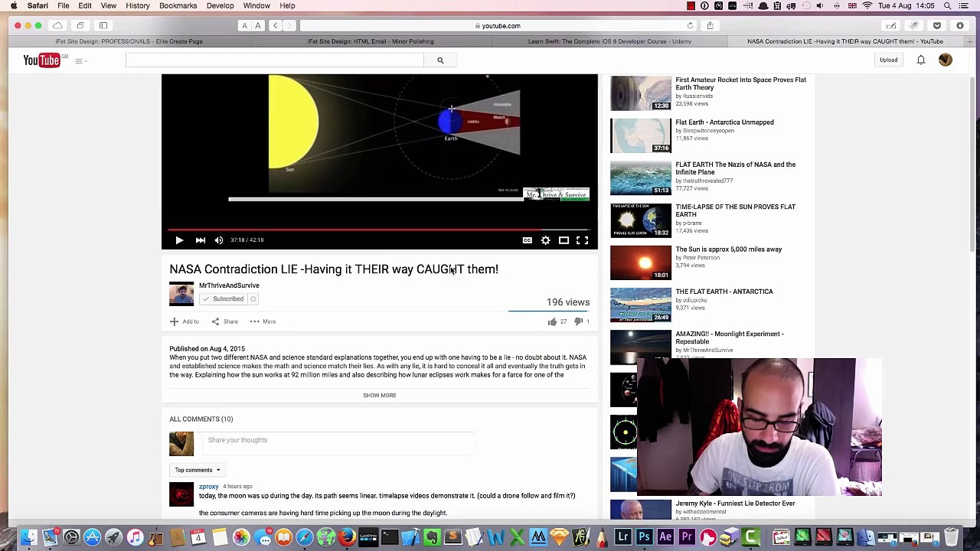Expand description with SHOW MORE
Image resolution: width=980 pixels, height=551 pixels.
pyautogui.click(x=380, y=396)
